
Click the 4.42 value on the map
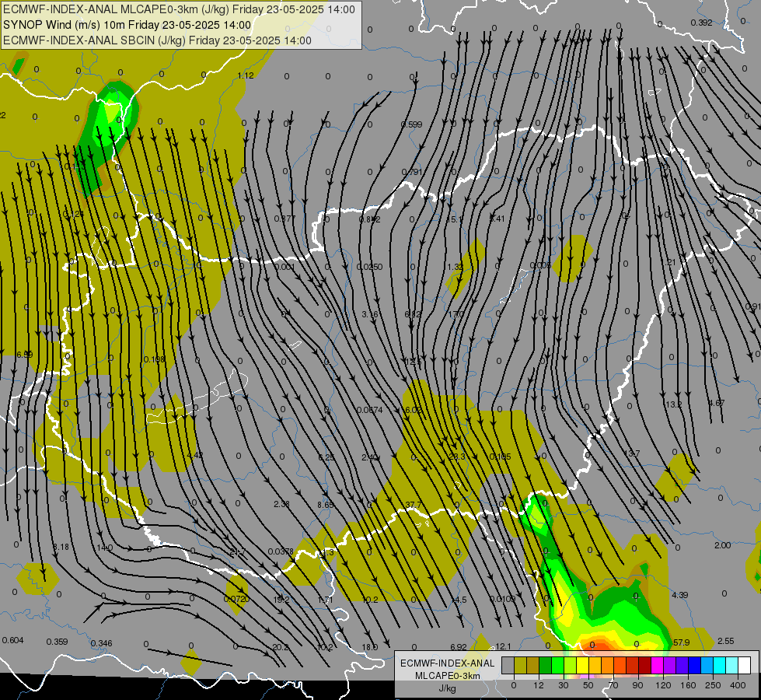[195, 455]
